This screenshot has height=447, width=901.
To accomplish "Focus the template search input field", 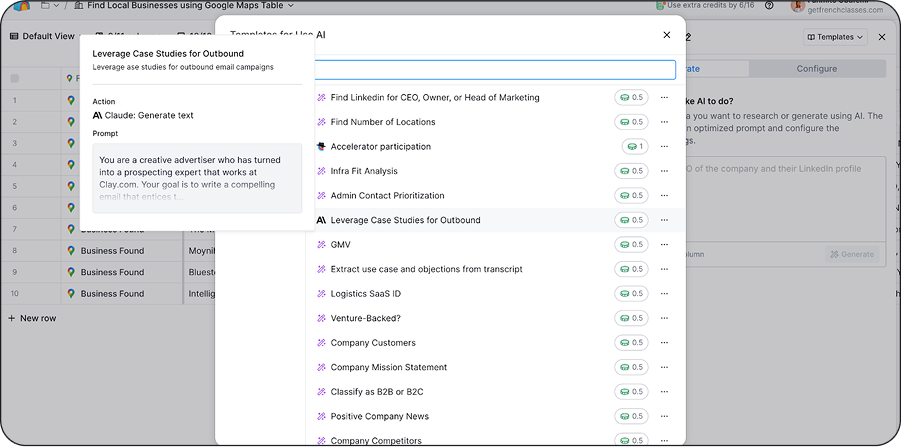I will (x=494, y=70).
